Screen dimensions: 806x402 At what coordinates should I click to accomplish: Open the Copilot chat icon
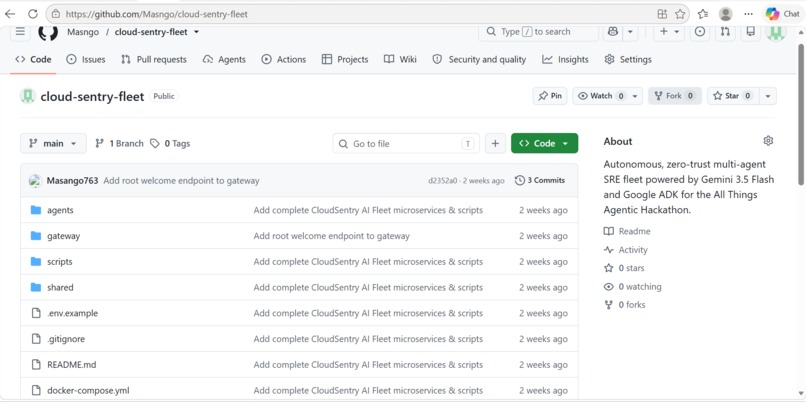tap(613, 32)
